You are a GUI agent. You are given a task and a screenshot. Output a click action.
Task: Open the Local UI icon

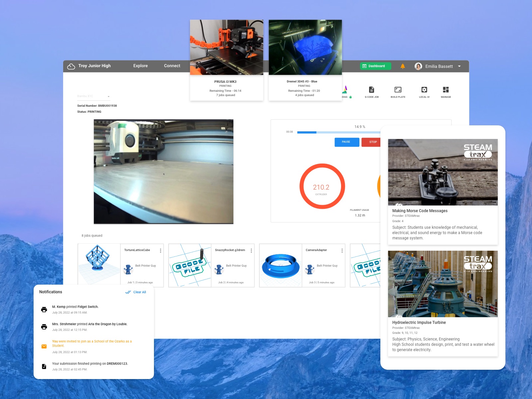(x=424, y=90)
